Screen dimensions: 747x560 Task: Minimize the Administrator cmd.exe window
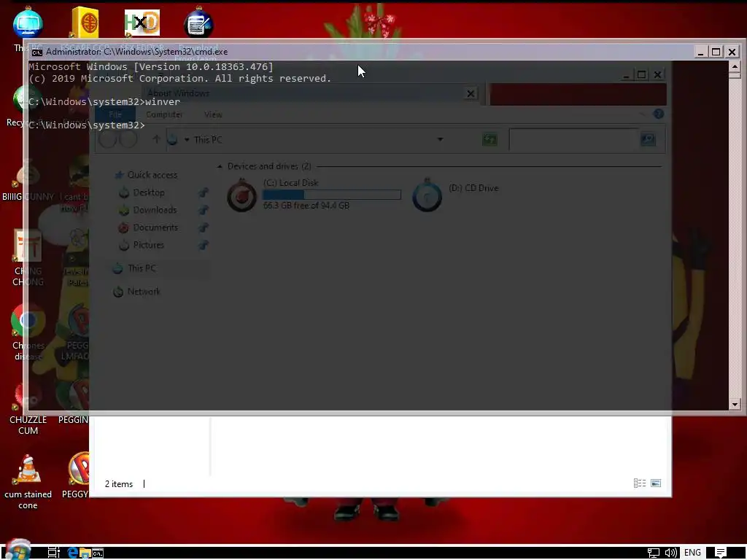700,52
